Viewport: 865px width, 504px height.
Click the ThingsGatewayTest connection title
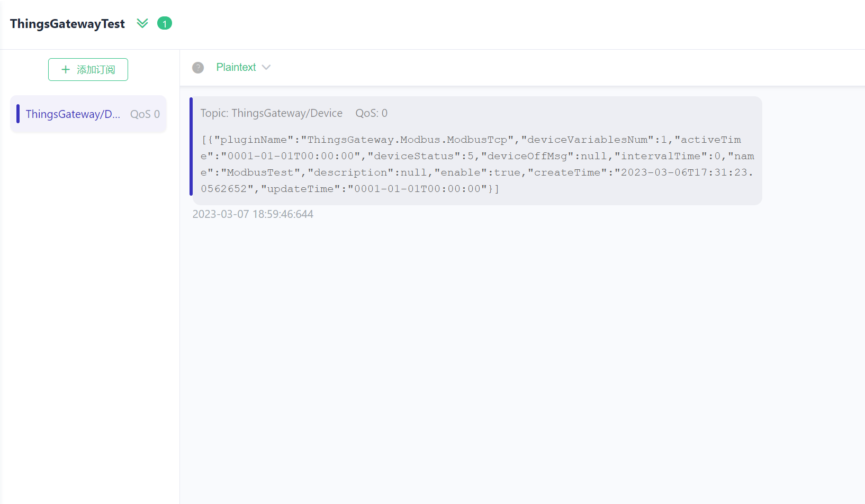coord(67,24)
